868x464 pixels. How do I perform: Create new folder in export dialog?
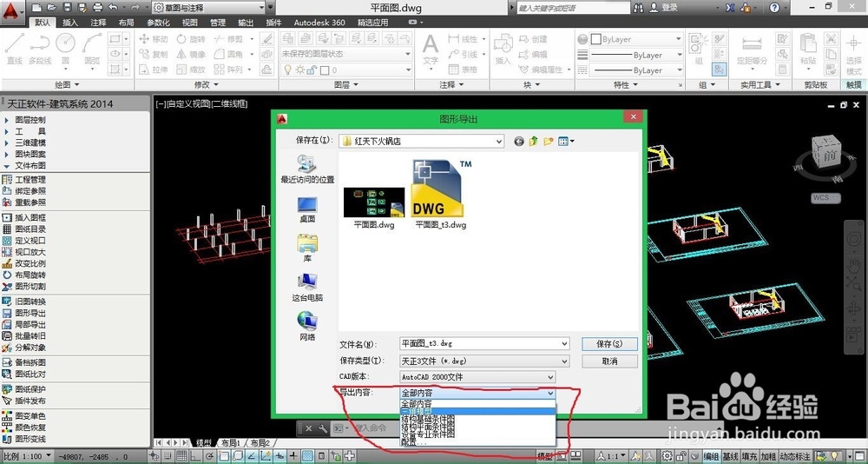pos(548,142)
